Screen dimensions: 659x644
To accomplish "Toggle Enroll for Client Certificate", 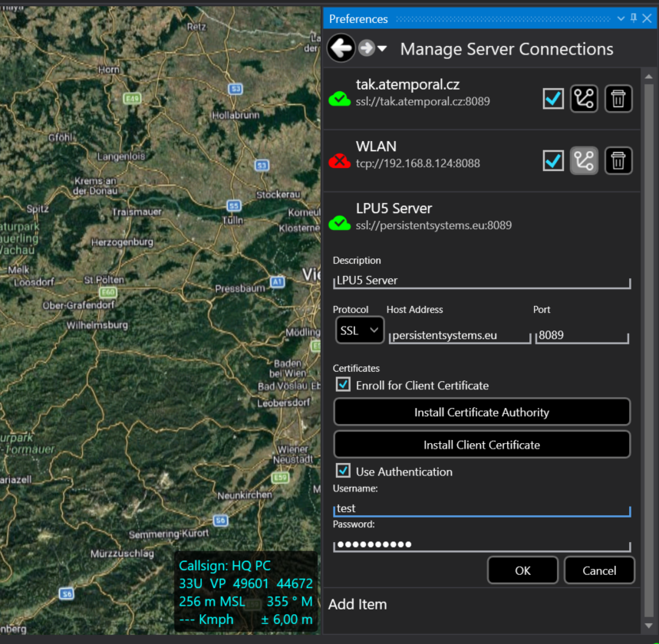I will (x=344, y=385).
